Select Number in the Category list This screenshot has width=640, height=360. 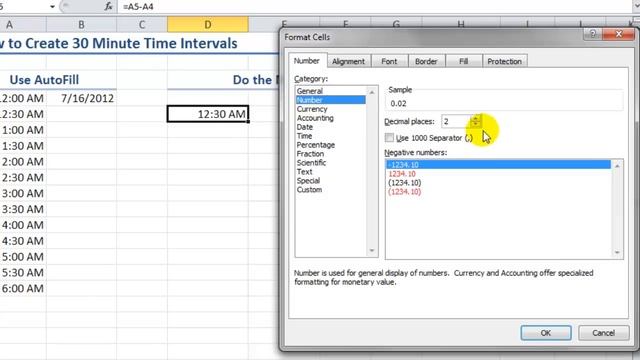[331, 100]
